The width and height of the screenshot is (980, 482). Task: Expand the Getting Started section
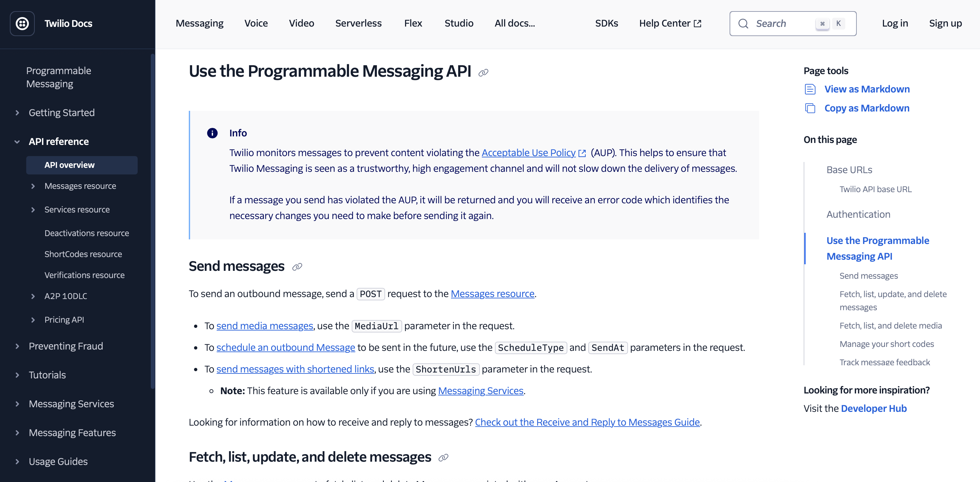[x=17, y=113]
